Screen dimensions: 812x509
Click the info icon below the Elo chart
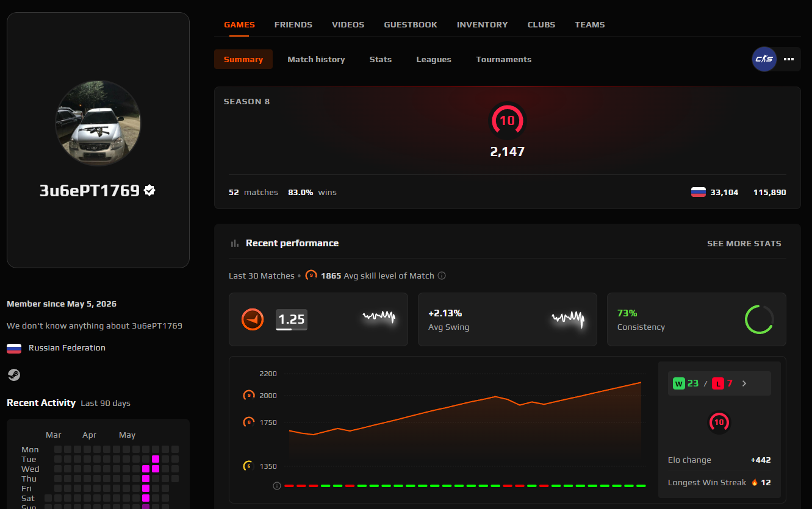(x=277, y=486)
